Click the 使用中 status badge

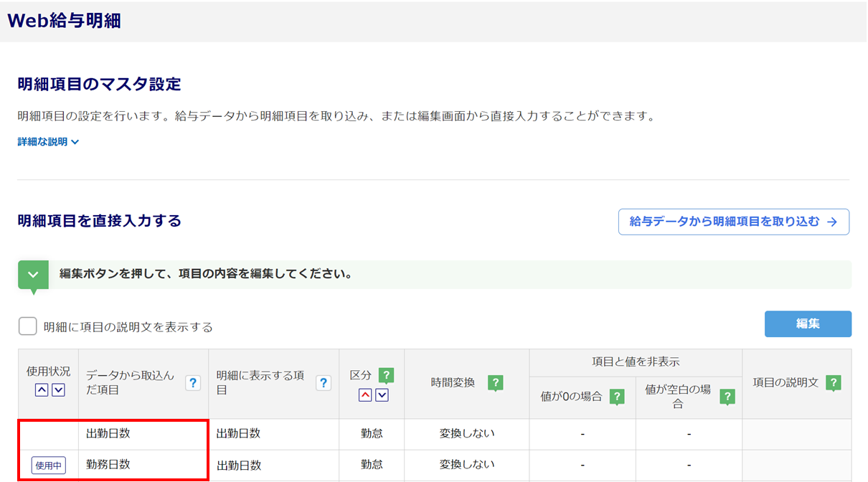pyautogui.click(x=48, y=466)
